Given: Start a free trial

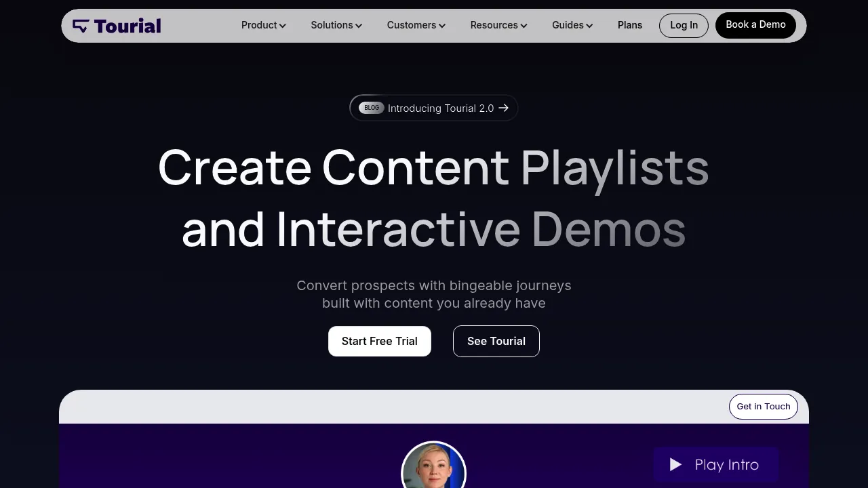Looking at the screenshot, I should [x=380, y=341].
